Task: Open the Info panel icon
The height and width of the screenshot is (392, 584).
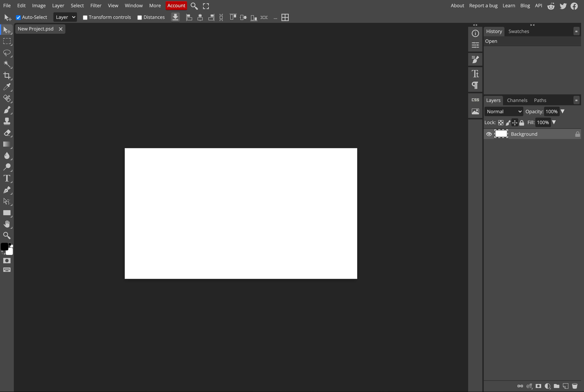Action: pos(475,34)
